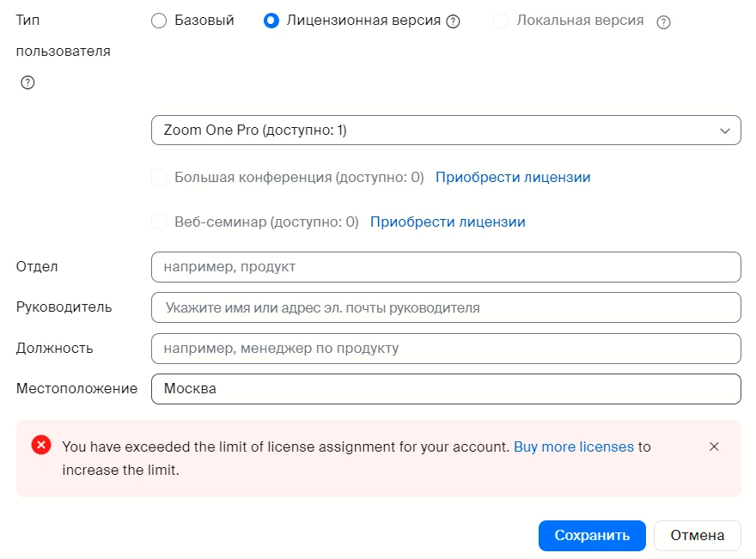
Task: Click help icon next to Локальная версия
Action: [663, 21]
